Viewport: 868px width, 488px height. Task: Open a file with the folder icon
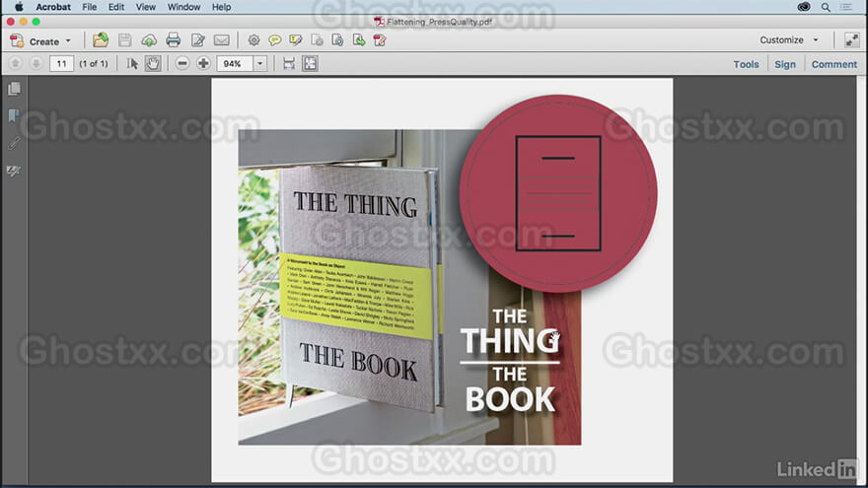[x=101, y=40]
